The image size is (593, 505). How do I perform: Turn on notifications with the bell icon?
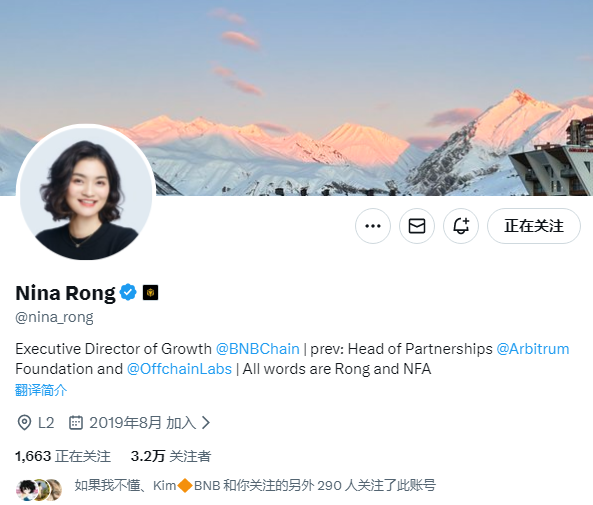point(461,226)
